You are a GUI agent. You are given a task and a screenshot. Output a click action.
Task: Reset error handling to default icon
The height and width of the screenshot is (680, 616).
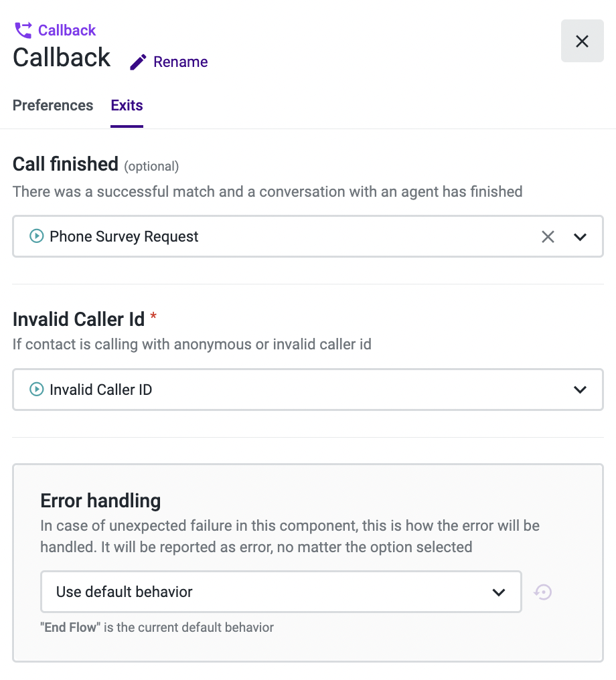pyautogui.click(x=543, y=592)
